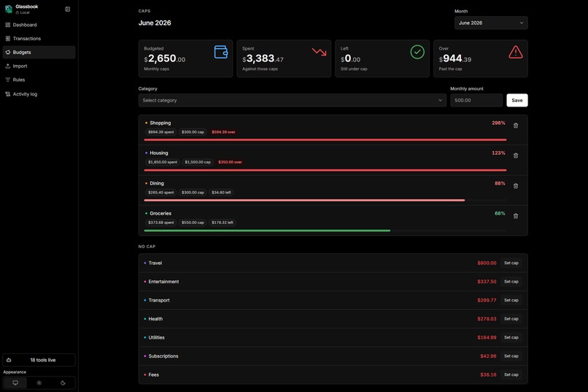Set cap for Fees
The width and height of the screenshot is (588, 392).
click(x=511, y=374)
